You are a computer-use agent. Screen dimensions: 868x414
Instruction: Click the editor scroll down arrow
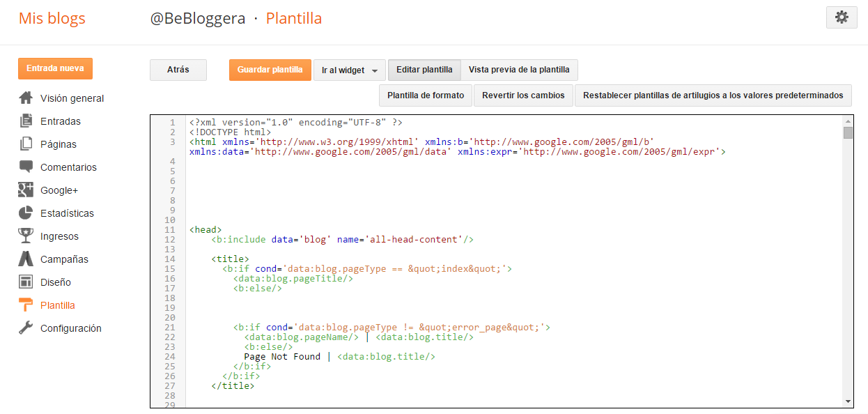pos(848,401)
